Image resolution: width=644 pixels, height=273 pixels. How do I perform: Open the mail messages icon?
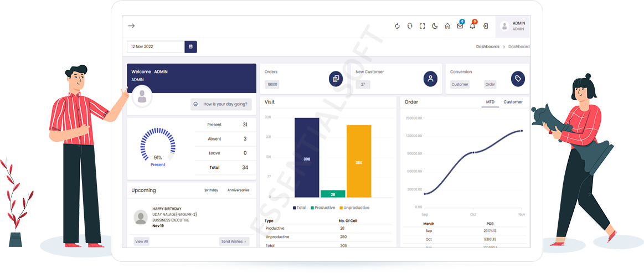click(x=460, y=26)
